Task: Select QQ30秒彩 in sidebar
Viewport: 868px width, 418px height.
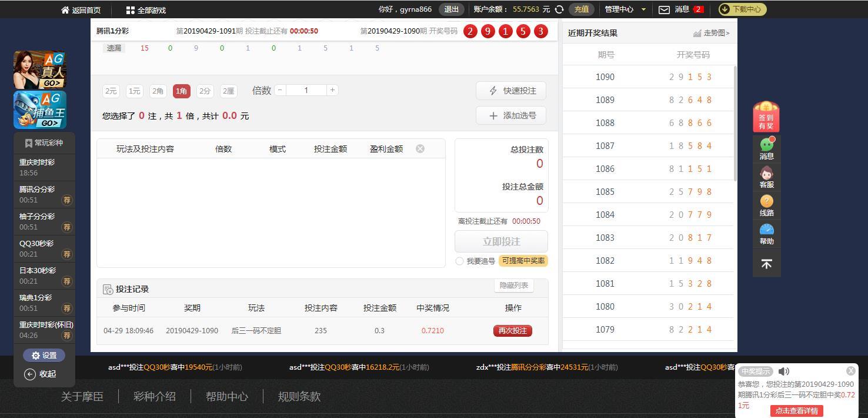Action: 45,248
